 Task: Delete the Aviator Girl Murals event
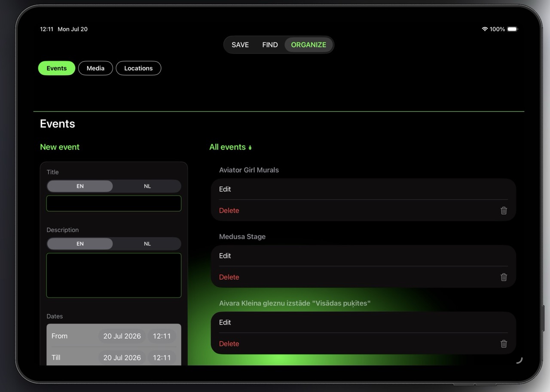363,211
